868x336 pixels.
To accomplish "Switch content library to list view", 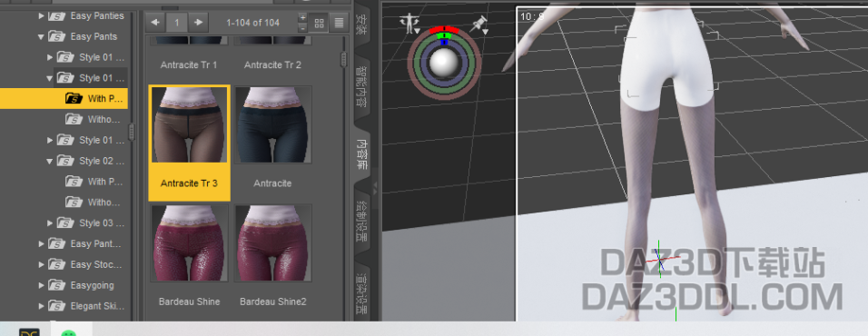I will pos(339,24).
